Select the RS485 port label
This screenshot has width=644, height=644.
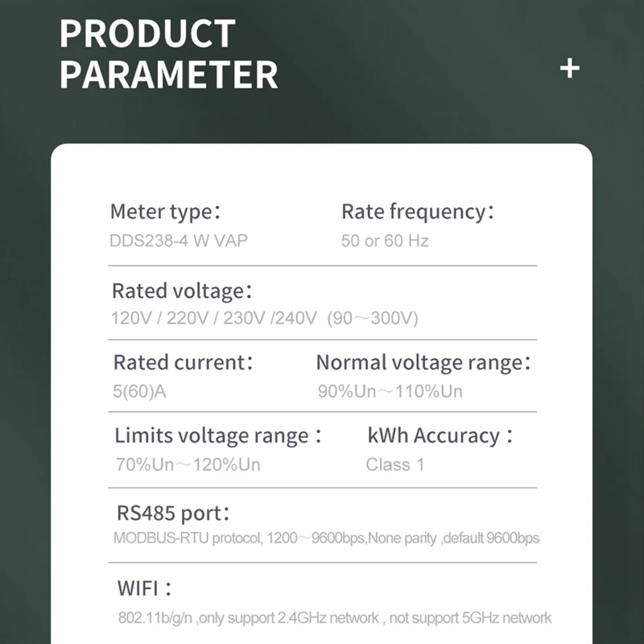click(174, 513)
